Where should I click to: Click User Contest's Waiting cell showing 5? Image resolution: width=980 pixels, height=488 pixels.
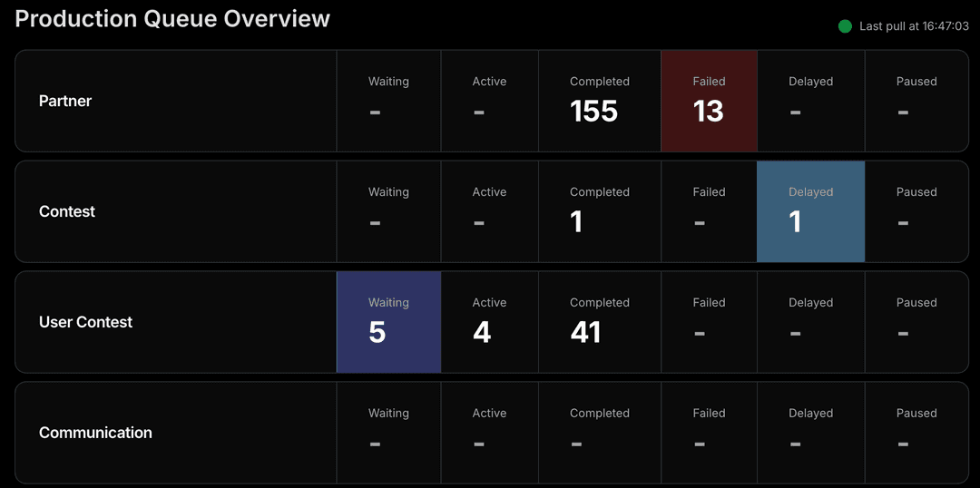(388, 322)
